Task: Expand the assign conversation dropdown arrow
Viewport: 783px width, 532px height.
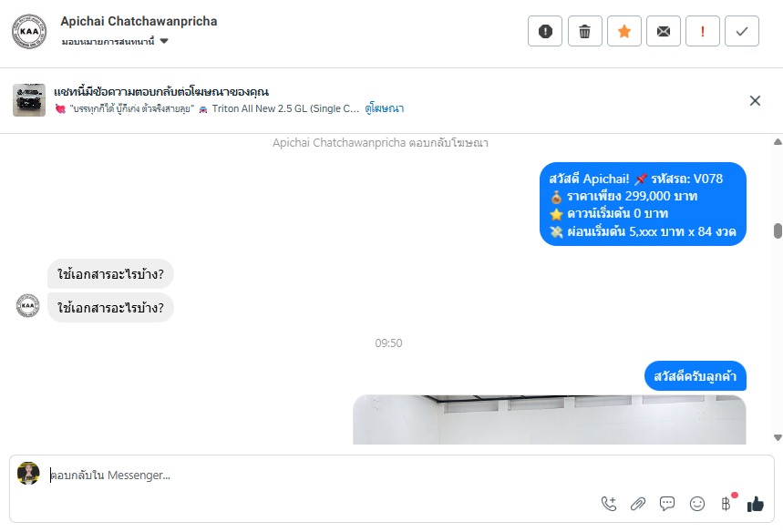Action: pos(164,41)
